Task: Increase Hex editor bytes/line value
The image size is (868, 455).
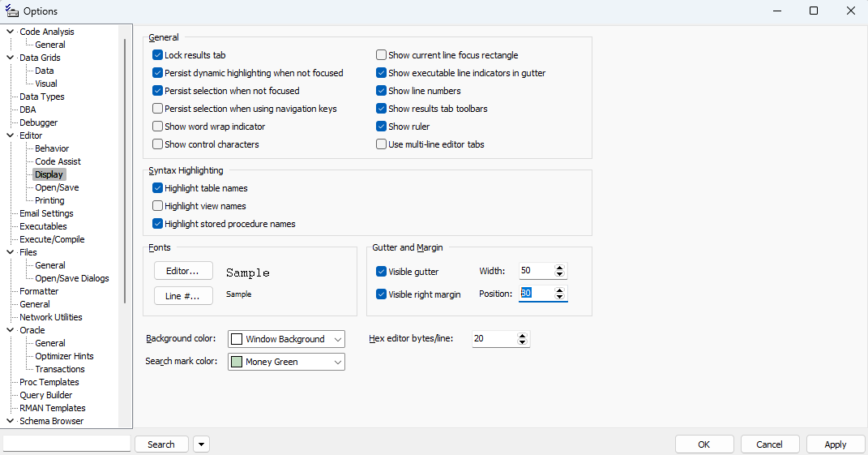Action: 523,335
